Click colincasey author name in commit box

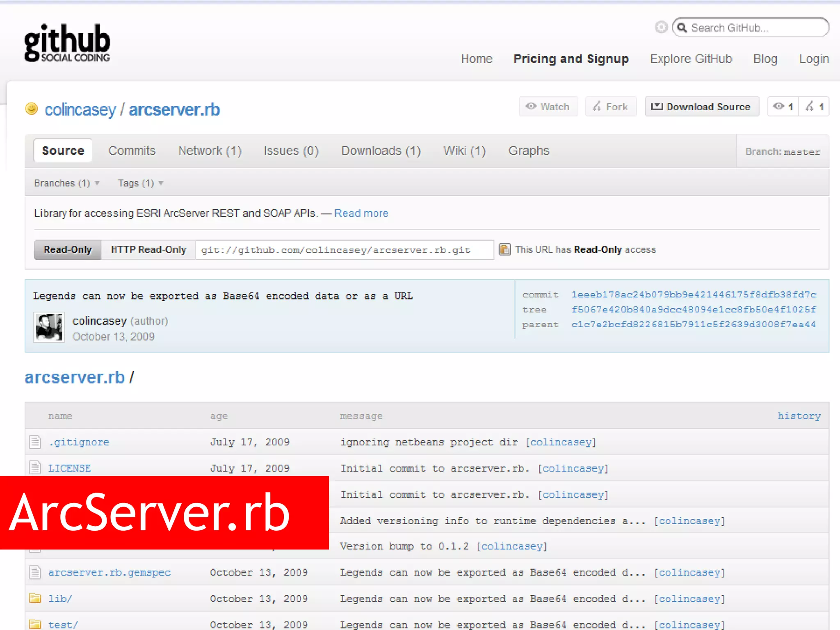100,321
